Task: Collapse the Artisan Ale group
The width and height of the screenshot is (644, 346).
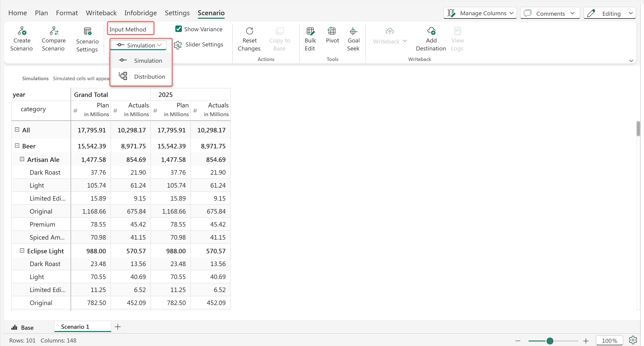Action: tap(22, 159)
